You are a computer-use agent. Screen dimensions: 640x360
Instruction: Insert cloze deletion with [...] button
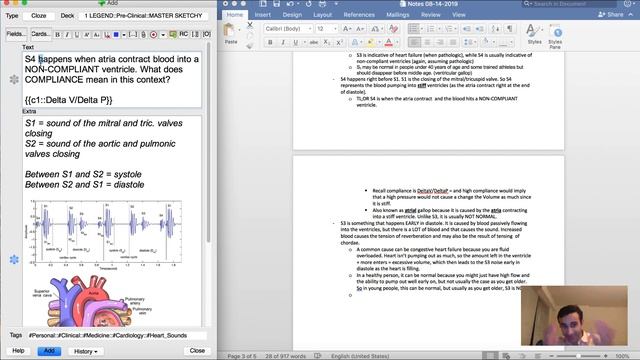click(133, 35)
